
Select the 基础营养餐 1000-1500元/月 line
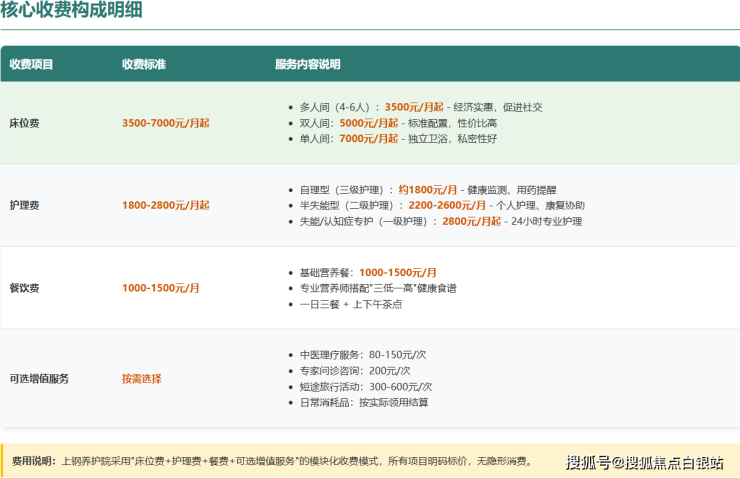coord(368,272)
